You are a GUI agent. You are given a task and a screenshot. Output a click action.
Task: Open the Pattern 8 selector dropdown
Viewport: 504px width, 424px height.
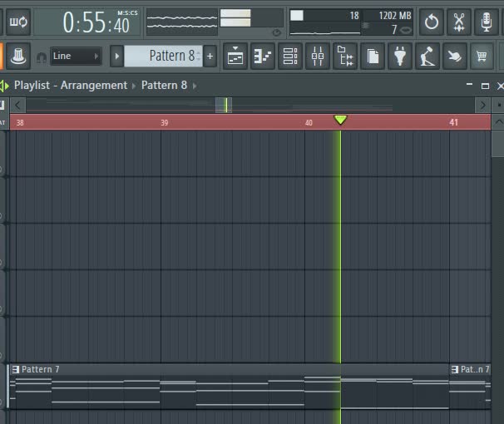pos(163,56)
